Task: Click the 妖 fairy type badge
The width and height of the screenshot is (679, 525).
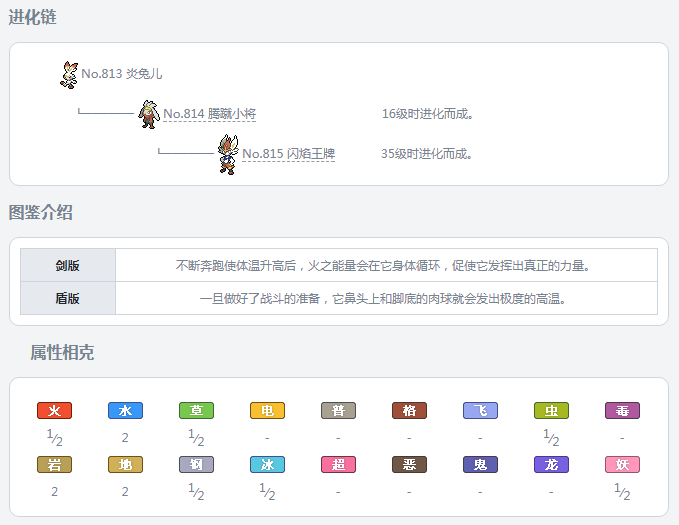Action: [622, 464]
